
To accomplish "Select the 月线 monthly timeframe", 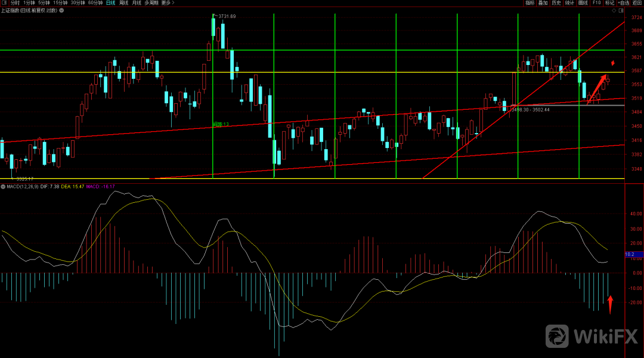I will 137,3.
